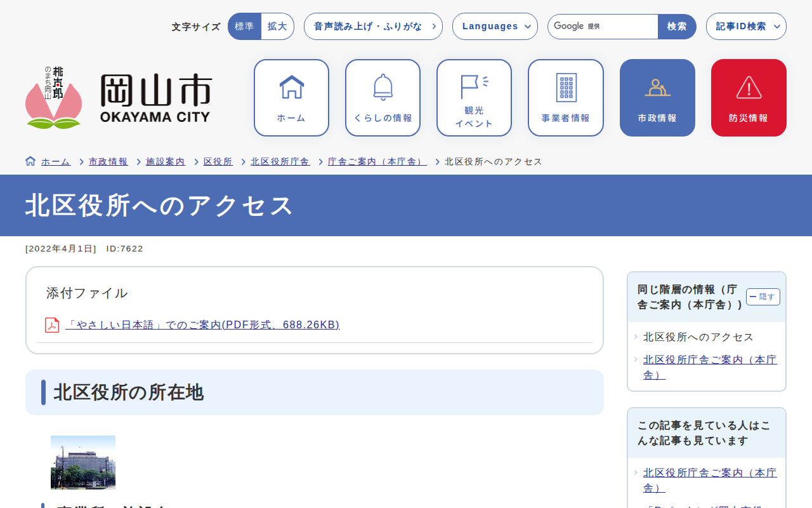This screenshot has height=508, width=812.
Task: Select the flag icon tourism events tile
Action: tap(474, 98)
